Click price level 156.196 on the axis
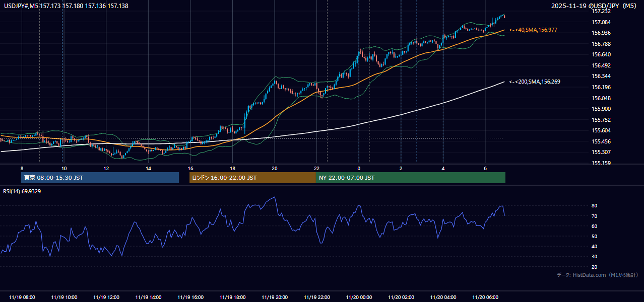This screenshot has width=644, height=302. coord(601,87)
